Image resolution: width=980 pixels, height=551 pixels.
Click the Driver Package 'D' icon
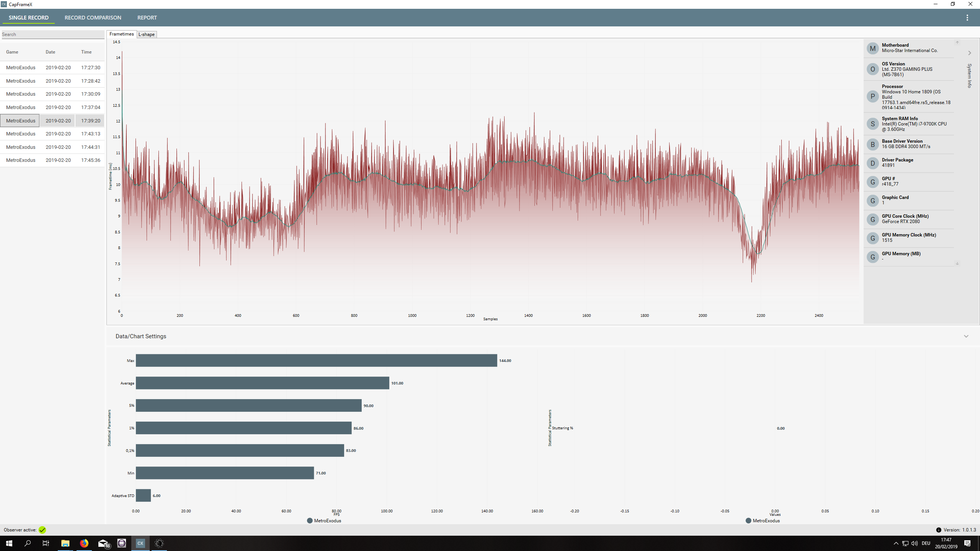tap(872, 163)
